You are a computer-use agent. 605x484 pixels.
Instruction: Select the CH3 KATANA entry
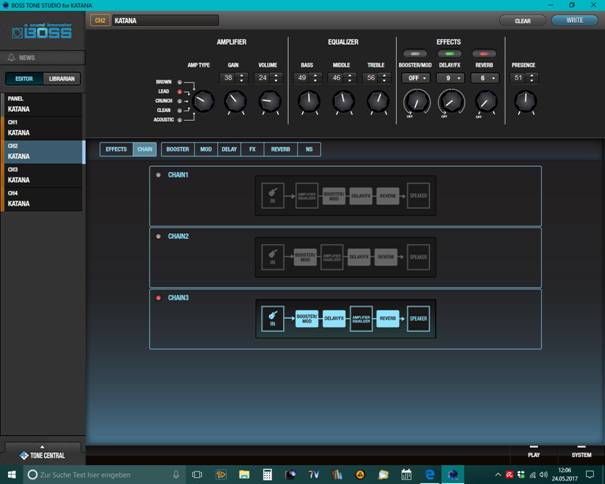[x=42, y=175]
